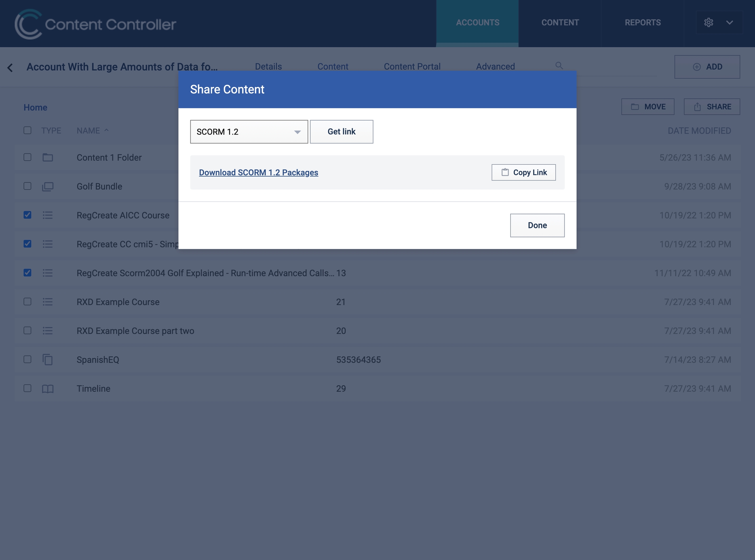Open the Content Portal tab

pyautogui.click(x=412, y=66)
